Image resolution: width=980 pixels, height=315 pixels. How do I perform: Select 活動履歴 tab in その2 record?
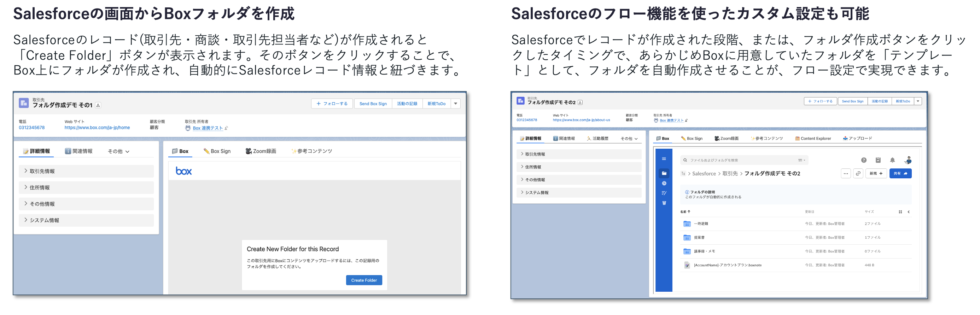pos(597,138)
